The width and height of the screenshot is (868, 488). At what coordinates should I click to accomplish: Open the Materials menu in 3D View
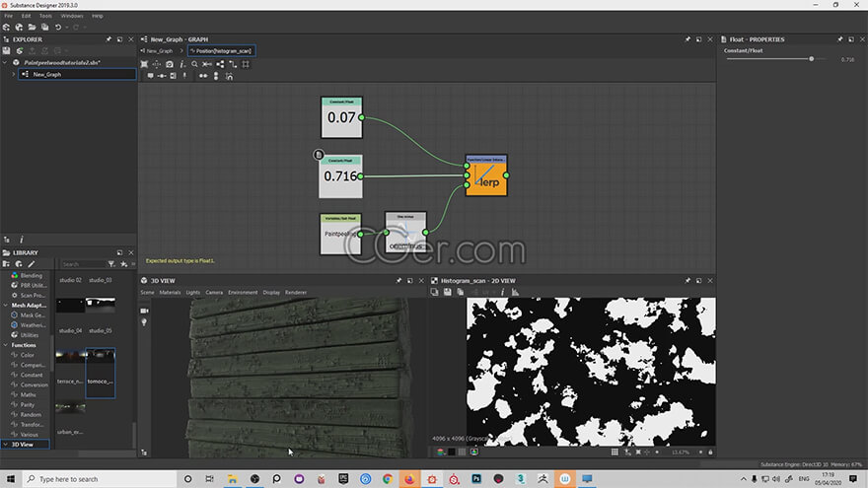(170, 292)
